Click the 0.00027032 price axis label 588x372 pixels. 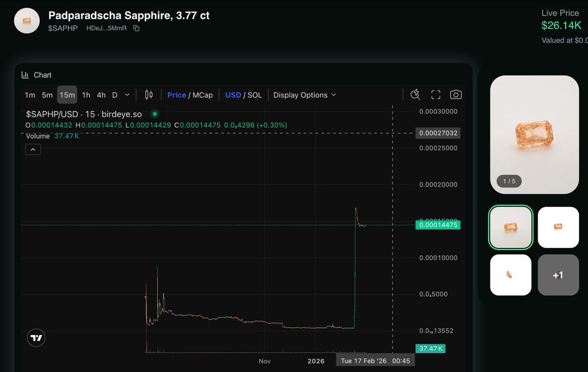tap(438, 133)
